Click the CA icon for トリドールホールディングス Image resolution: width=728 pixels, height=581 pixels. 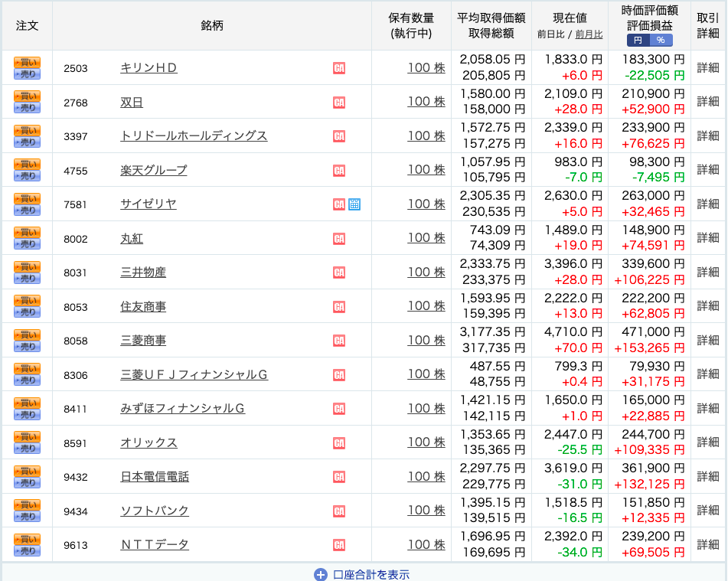tap(339, 136)
